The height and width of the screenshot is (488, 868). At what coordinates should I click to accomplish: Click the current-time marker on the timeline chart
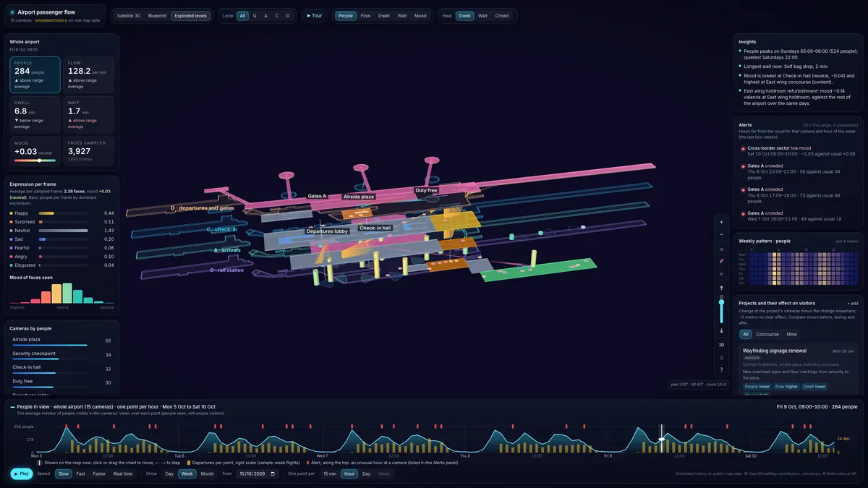(661, 439)
